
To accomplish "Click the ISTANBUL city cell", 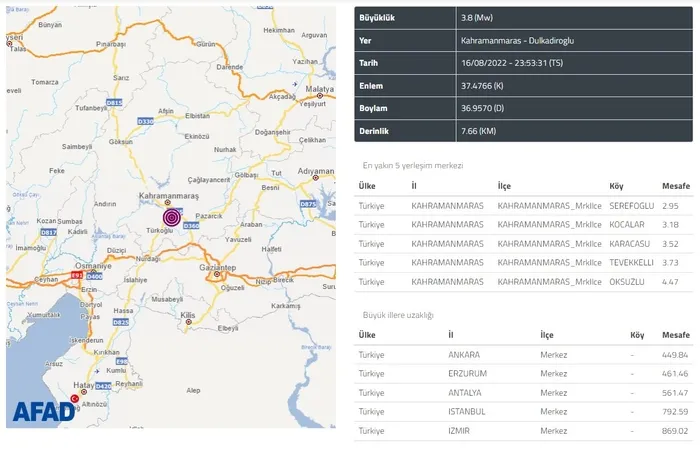I will [x=467, y=412].
